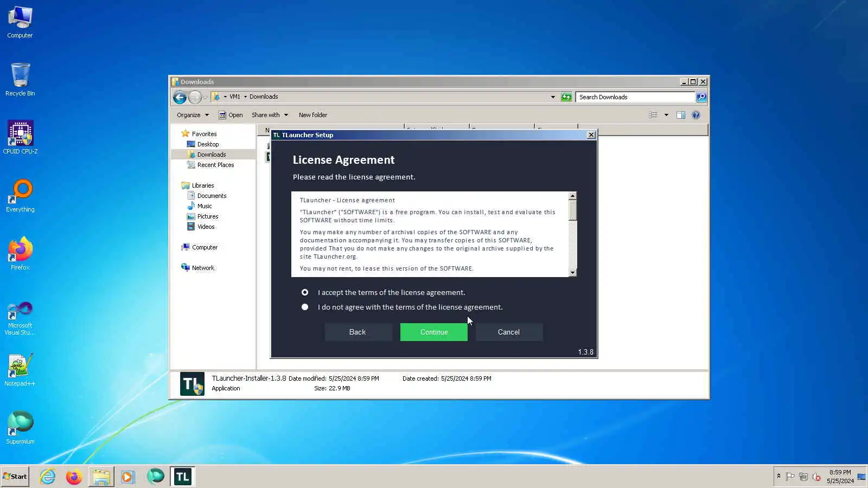Open Windows Media Player from the taskbar

tap(128, 477)
